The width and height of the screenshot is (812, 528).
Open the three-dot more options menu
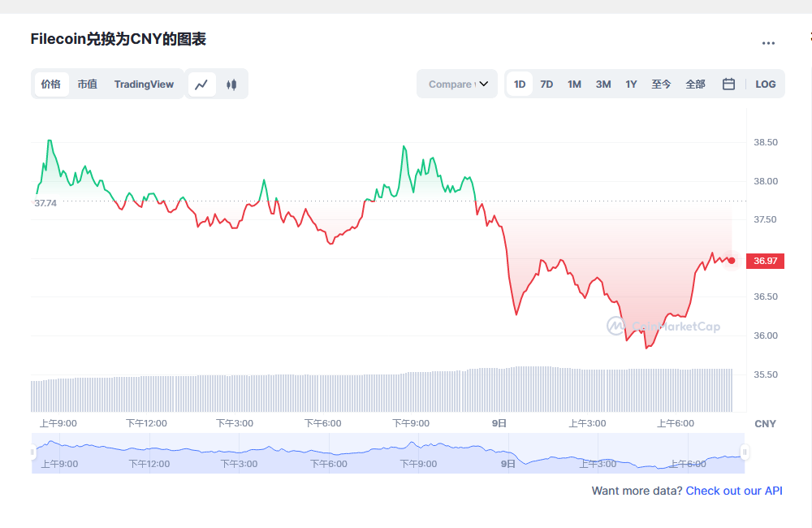[768, 43]
